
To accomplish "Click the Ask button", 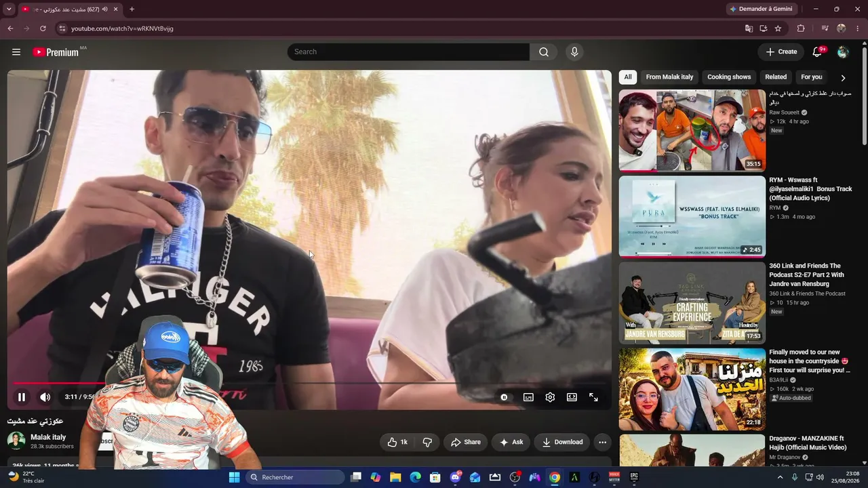I will click(x=511, y=442).
